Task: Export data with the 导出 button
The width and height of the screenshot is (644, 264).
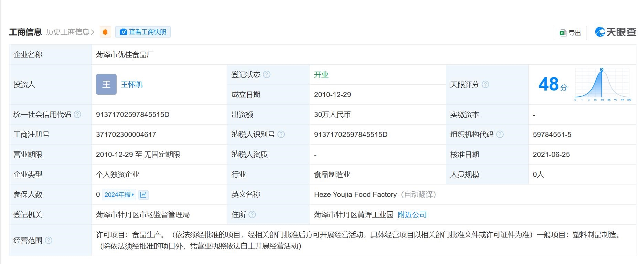Action: (570, 33)
